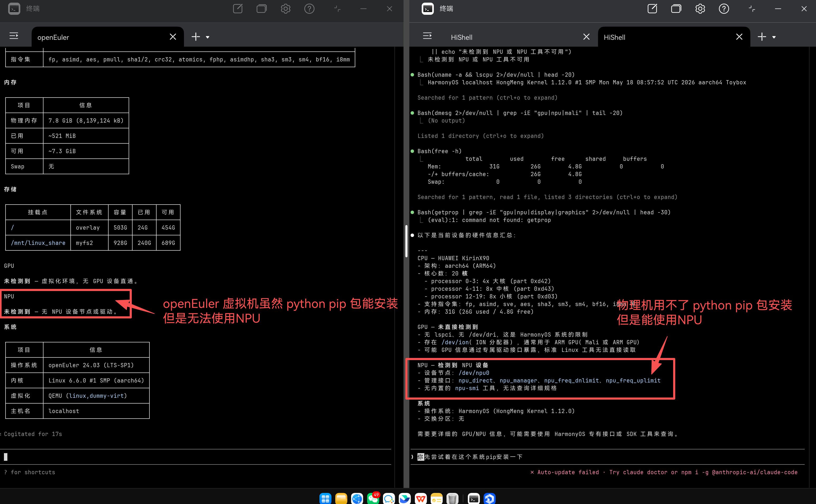Viewport: 816px width, 504px height.
Task: Expand new-tab dropdown arrow in the HiShell window
Action: (774, 37)
